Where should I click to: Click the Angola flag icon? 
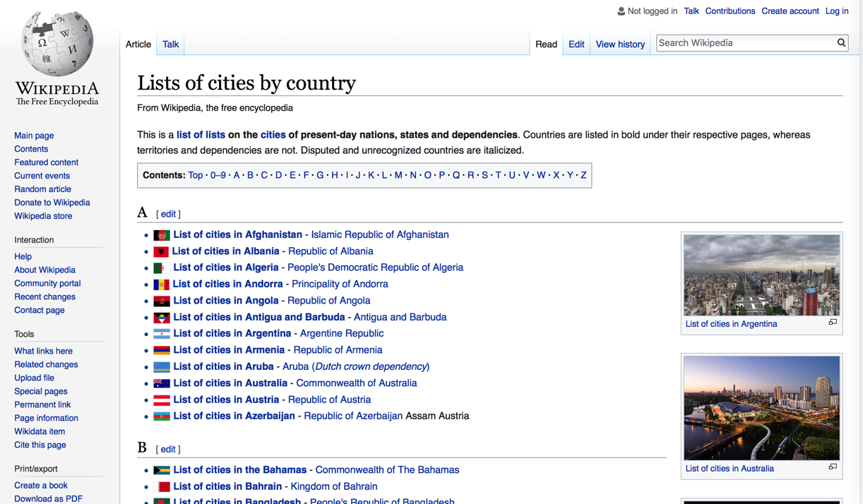click(x=162, y=301)
